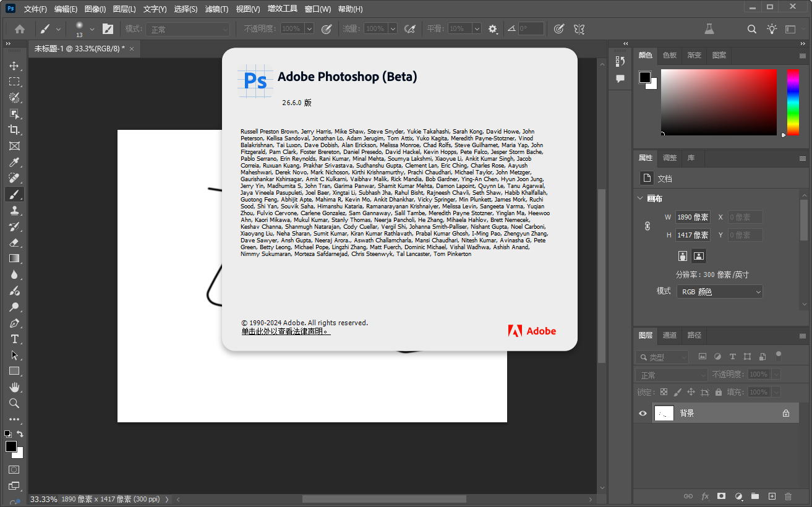Select the Zoom magnifier tool

14,403
